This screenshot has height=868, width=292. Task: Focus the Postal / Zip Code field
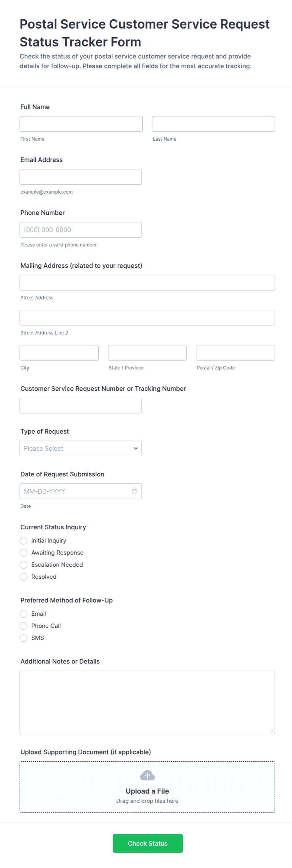[235, 353]
